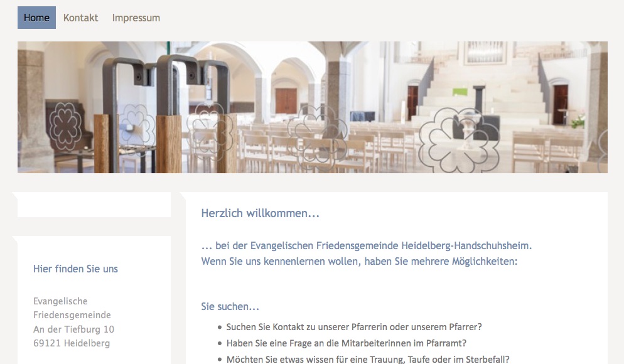Select the Pfarrerin oder Pfarrer contact item

click(x=354, y=327)
